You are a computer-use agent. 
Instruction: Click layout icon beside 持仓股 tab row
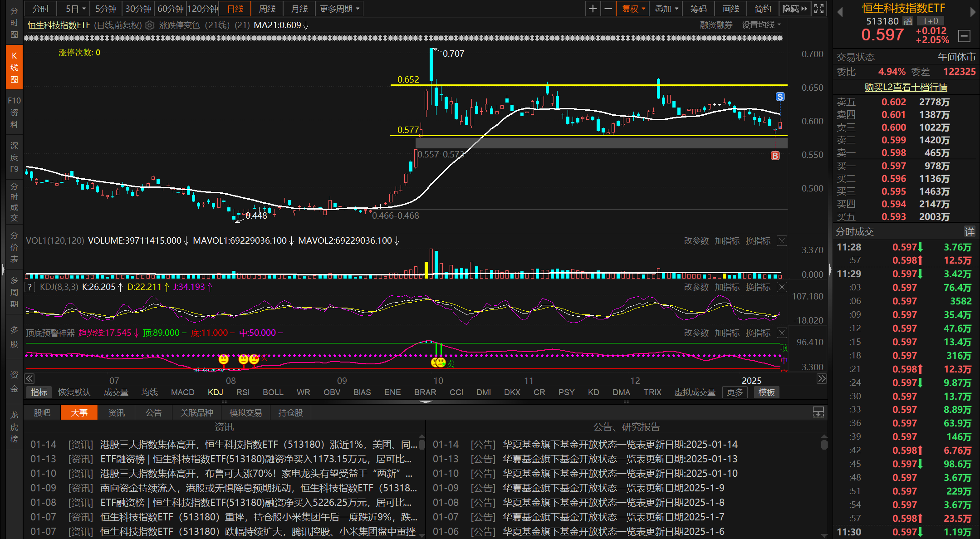(x=818, y=412)
